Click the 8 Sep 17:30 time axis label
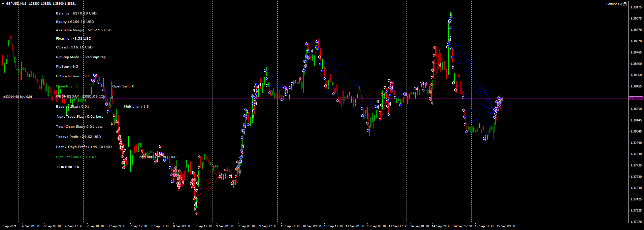Viewport: 644px width, 230px height. click(x=203, y=226)
